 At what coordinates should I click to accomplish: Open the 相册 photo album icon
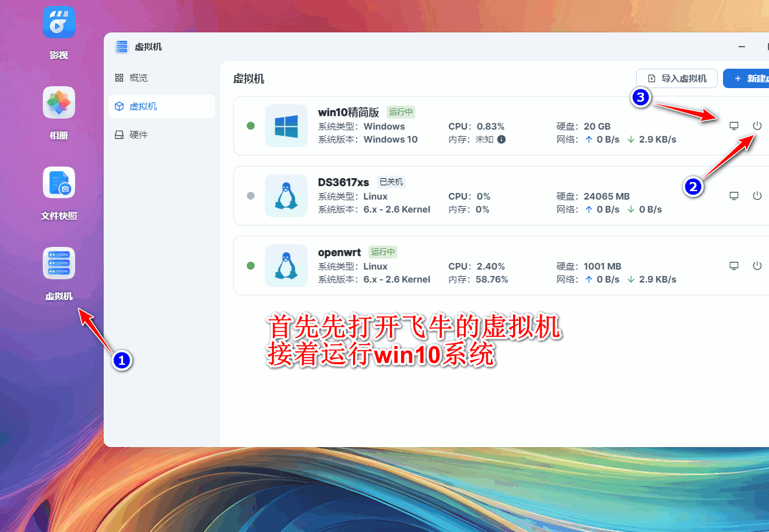pyautogui.click(x=59, y=103)
